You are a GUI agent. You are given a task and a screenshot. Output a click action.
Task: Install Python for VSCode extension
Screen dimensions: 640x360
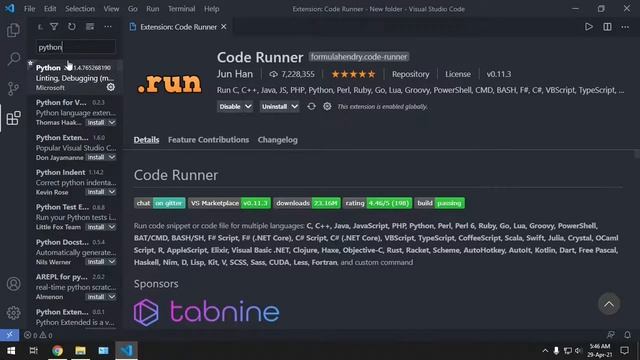pyautogui.click(x=96, y=122)
